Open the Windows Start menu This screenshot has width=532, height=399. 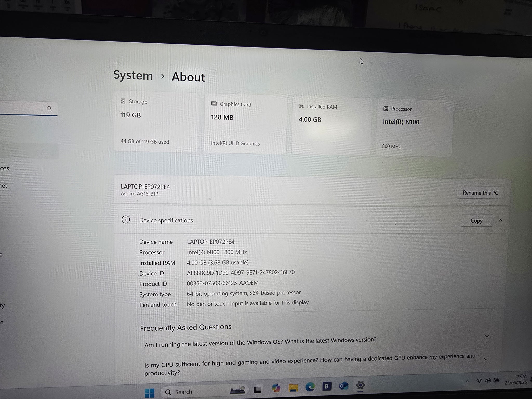149,393
